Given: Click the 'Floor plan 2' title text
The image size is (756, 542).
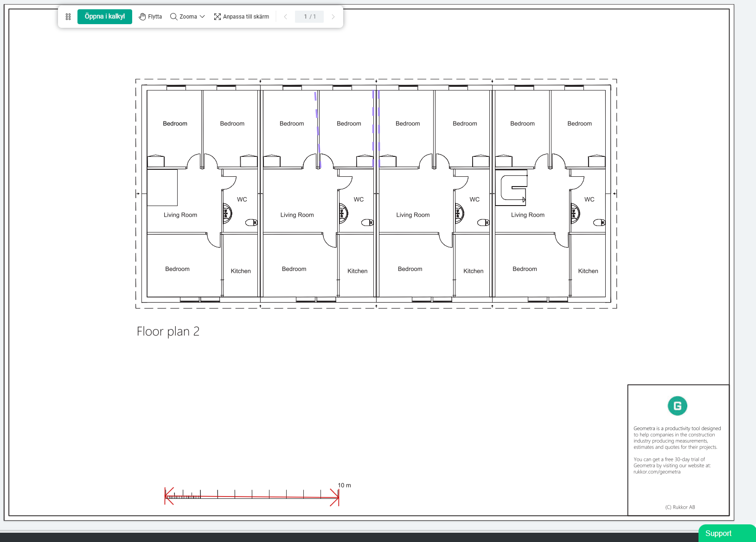Looking at the screenshot, I should pos(168,331).
